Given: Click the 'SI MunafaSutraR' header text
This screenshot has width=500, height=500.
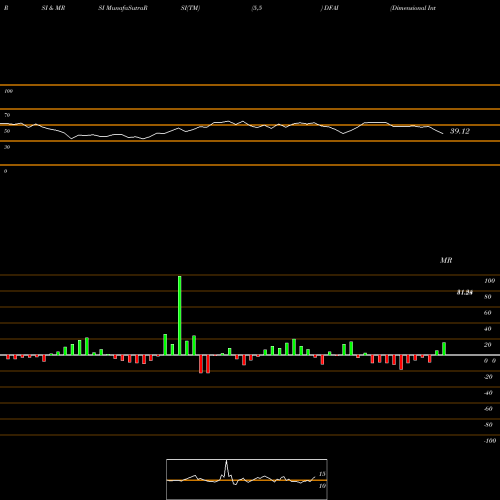Looking at the screenshot, I should [x=123, y=8].
